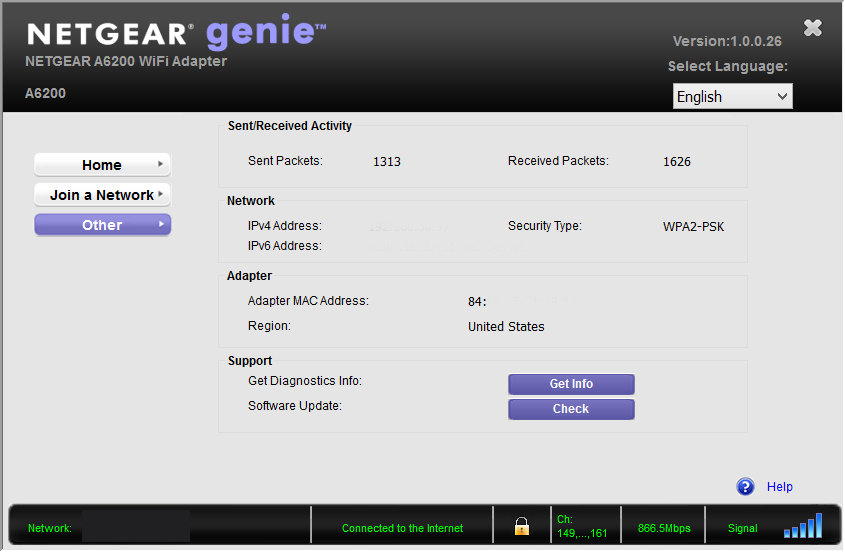Click the IPv4 Address label
Screen dimensions: 845x552
pos(285,226)
